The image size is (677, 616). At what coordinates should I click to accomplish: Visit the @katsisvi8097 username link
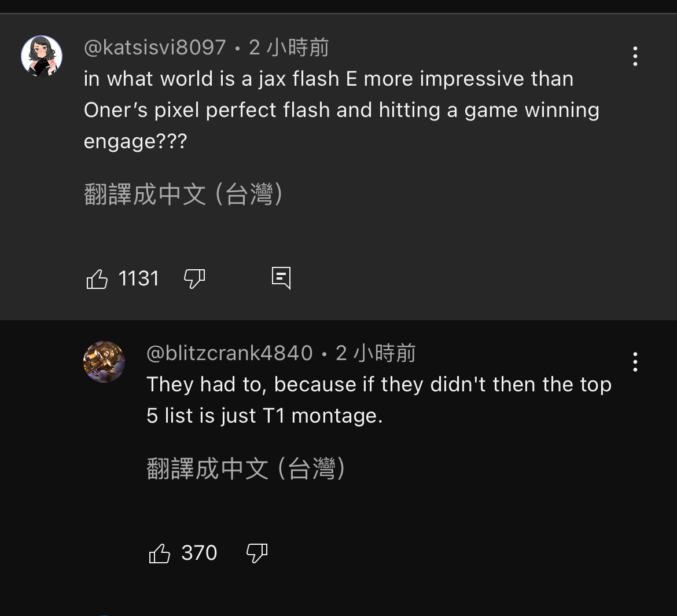(154, 47)
